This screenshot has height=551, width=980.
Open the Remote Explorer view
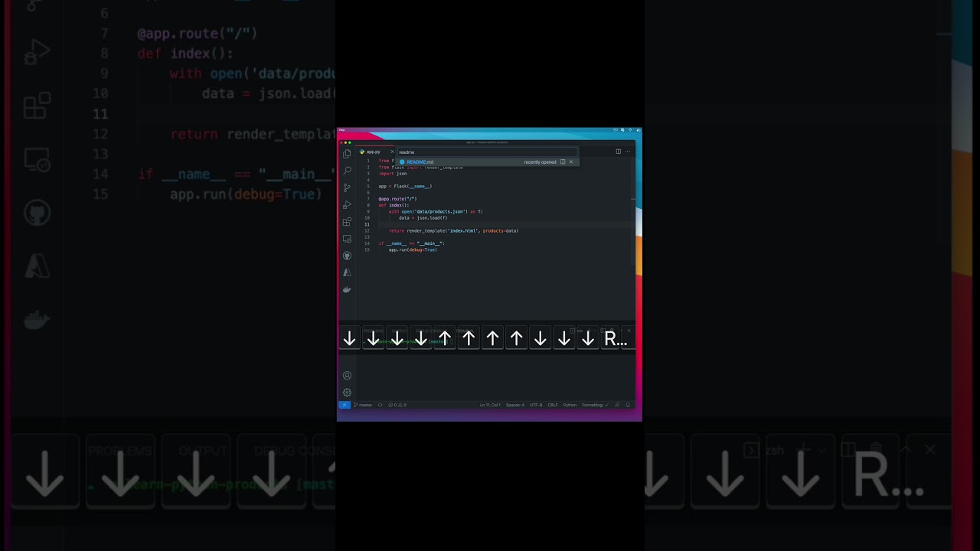pyautogui.click(x=347, y=239)
